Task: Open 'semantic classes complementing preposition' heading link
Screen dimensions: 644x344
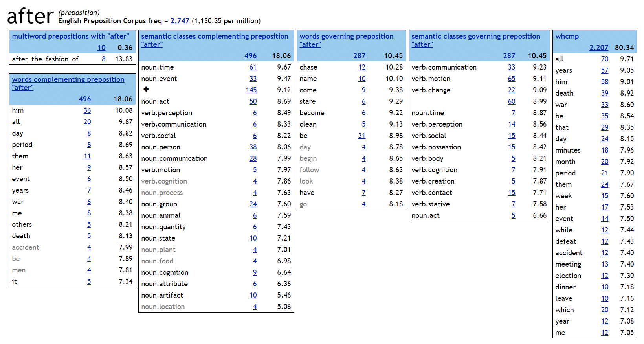Action: point(215,36)
